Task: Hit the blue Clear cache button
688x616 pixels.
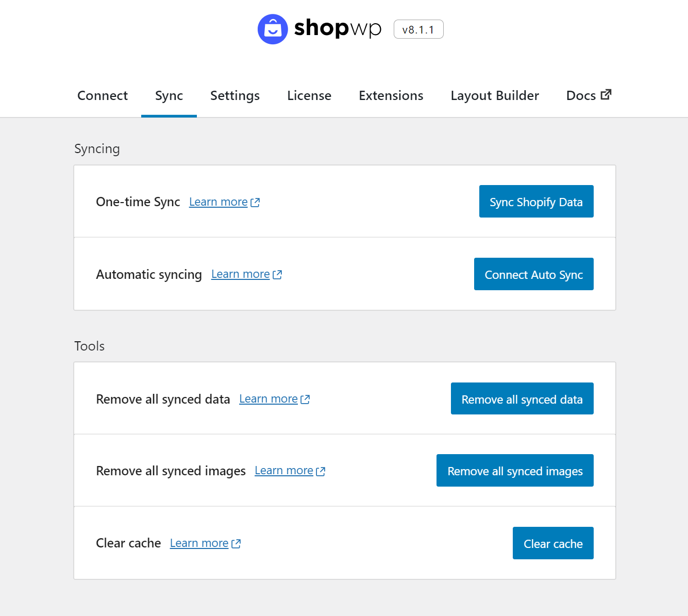Action: pos(553,543)
